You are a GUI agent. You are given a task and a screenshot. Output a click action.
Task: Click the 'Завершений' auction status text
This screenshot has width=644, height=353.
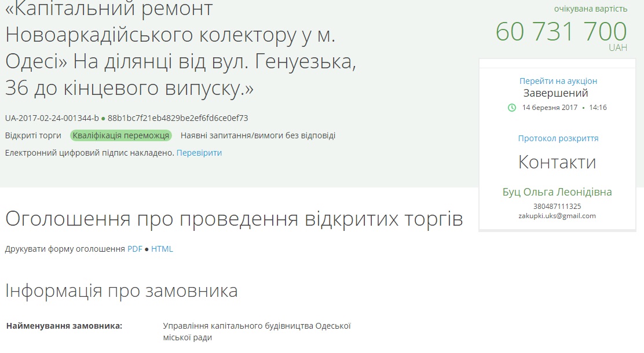pos(555,93)
